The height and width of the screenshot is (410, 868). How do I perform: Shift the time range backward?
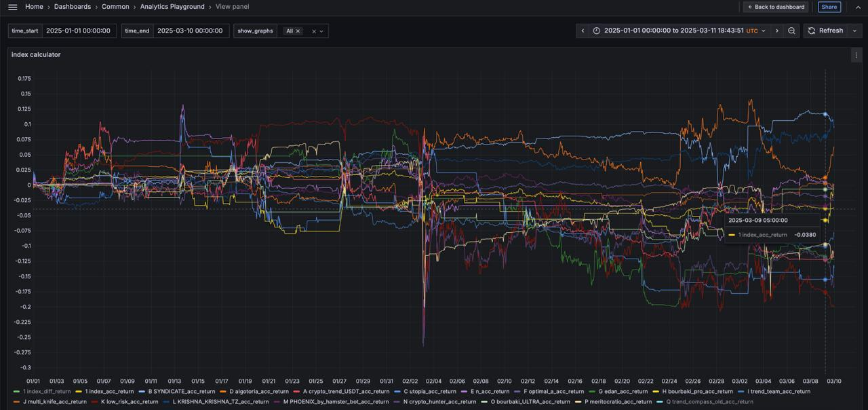(583, 31)
